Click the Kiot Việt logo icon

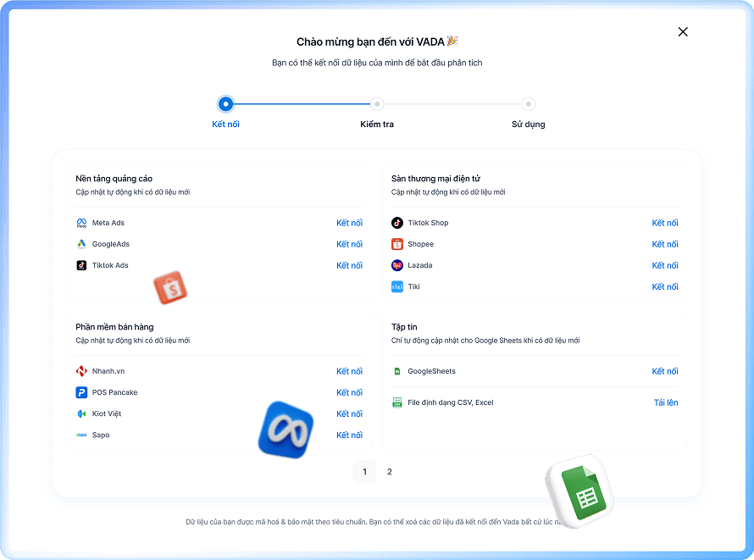click(x=82, y=413)
